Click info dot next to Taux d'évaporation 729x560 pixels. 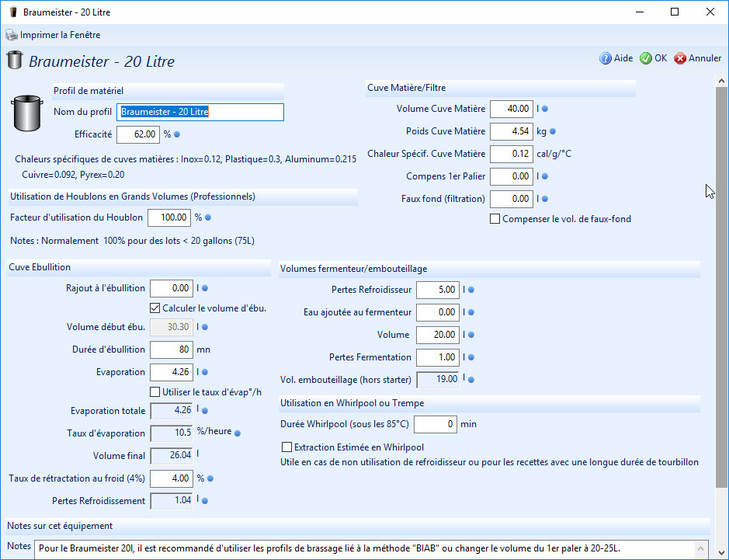point(238,433)
